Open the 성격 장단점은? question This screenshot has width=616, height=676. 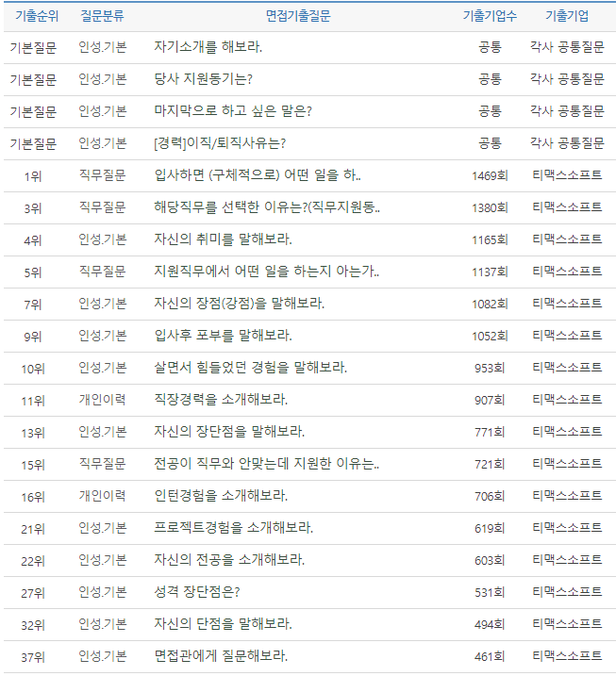197,592
